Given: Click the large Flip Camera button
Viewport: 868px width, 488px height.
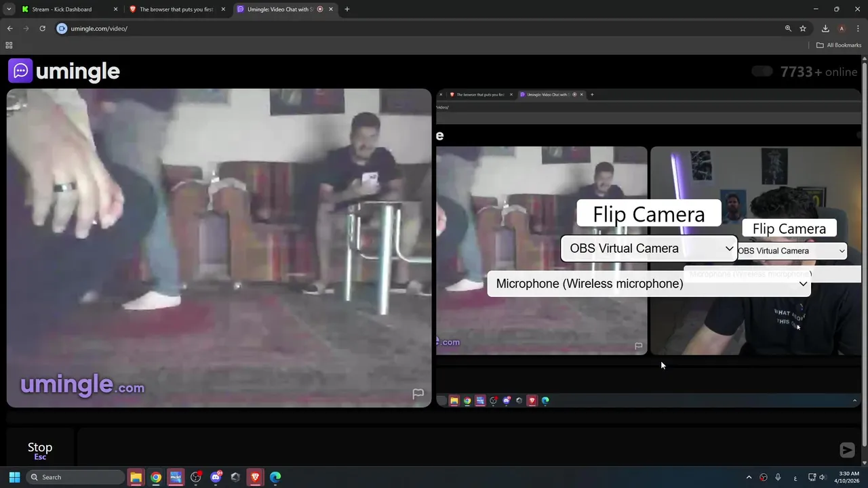Looking at the screenshot, I should [x=649, y=214].
